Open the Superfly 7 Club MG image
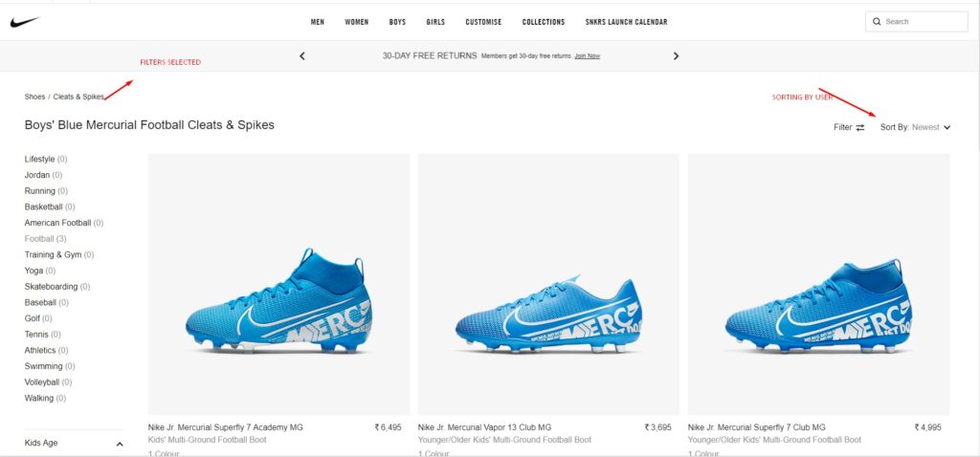The image size is (980, 457). pos(818,284)
